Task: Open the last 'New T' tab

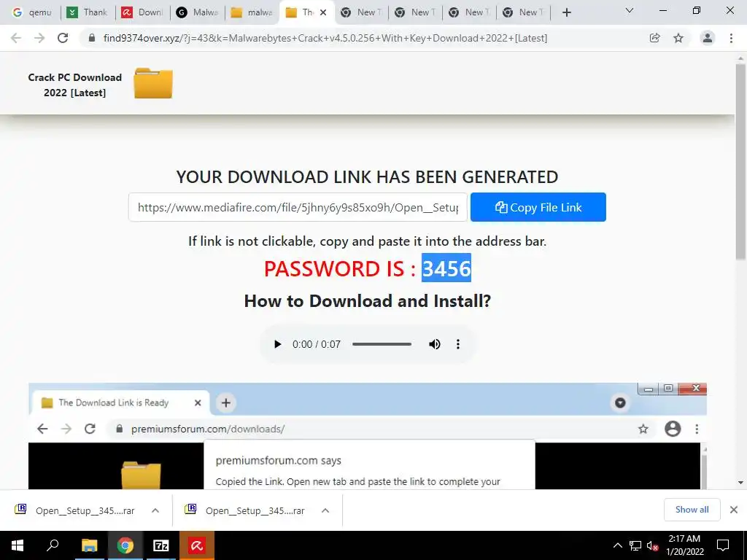Action: (523, 12)
